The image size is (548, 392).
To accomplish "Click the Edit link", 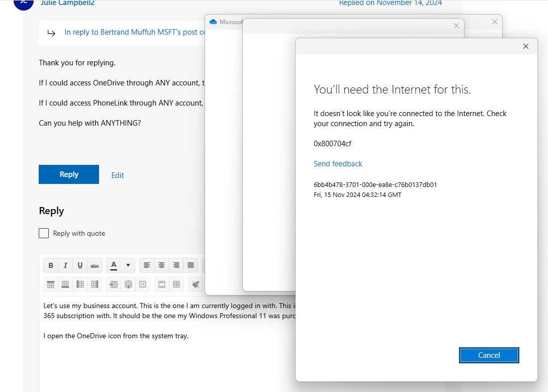I will (118, 175).
